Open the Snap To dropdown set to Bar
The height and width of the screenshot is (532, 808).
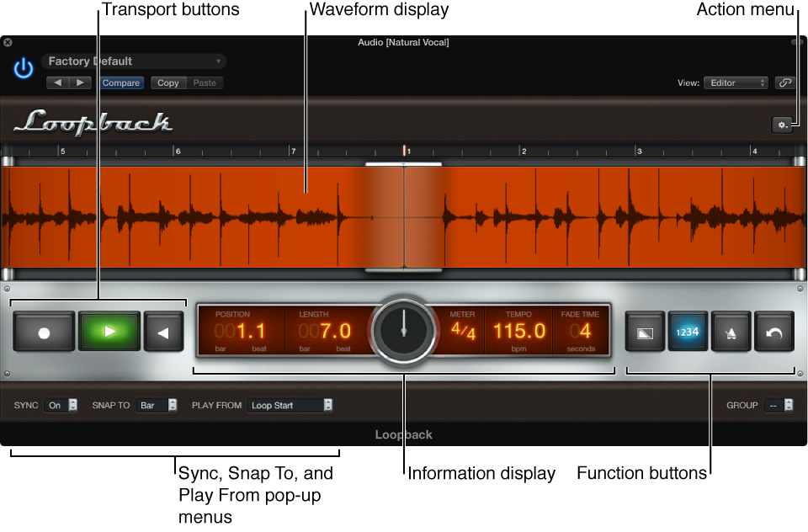[x=157, y=405]
